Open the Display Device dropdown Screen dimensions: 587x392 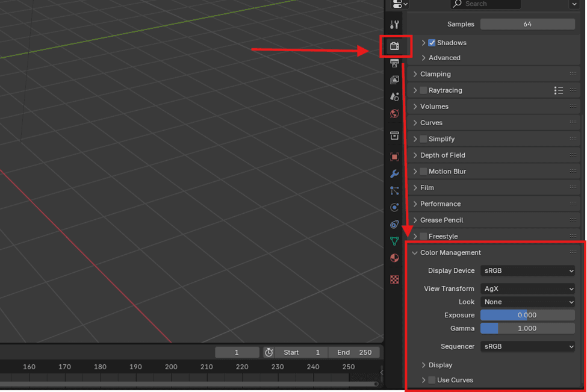pyautogui.click(x=527, y=271)
